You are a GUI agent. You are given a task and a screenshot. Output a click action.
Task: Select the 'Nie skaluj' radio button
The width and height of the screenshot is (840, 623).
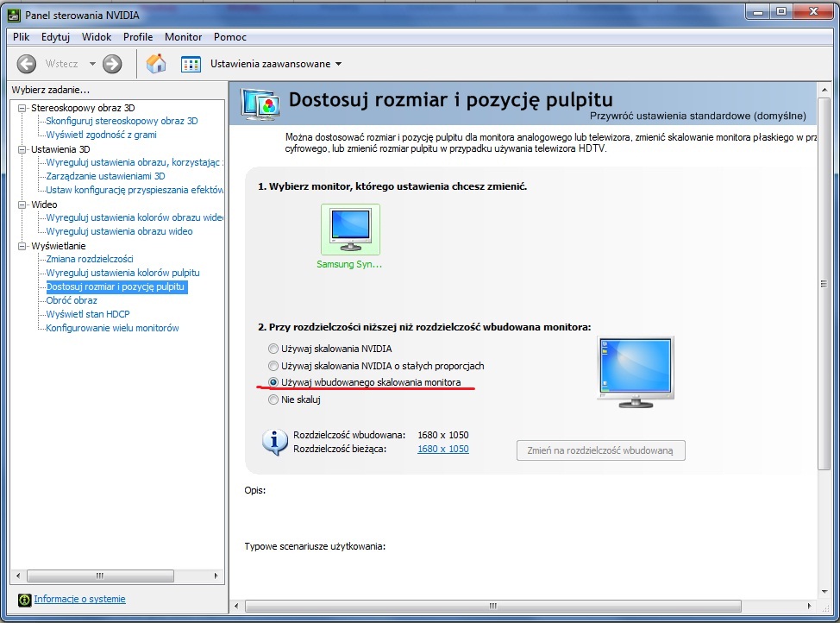coord(273,400)
